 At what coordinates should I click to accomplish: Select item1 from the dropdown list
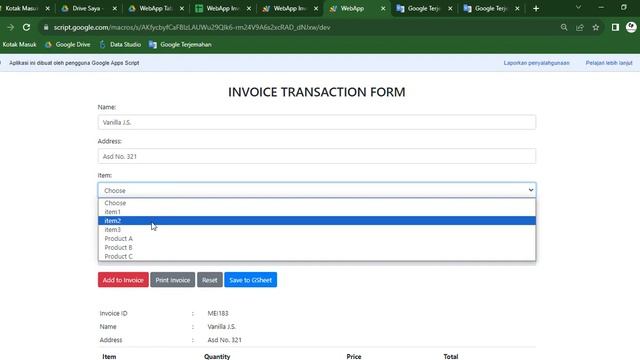317,212
